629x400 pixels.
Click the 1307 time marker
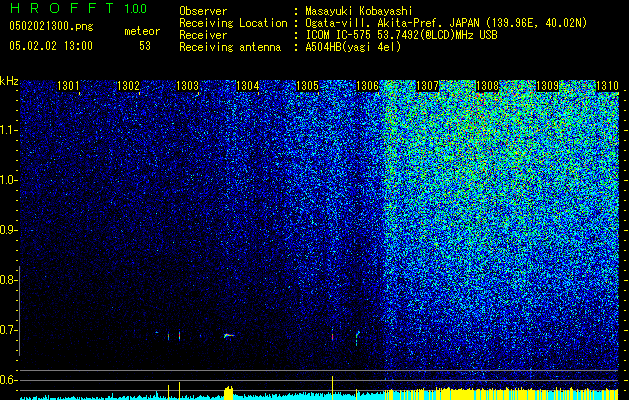(428, 86)
